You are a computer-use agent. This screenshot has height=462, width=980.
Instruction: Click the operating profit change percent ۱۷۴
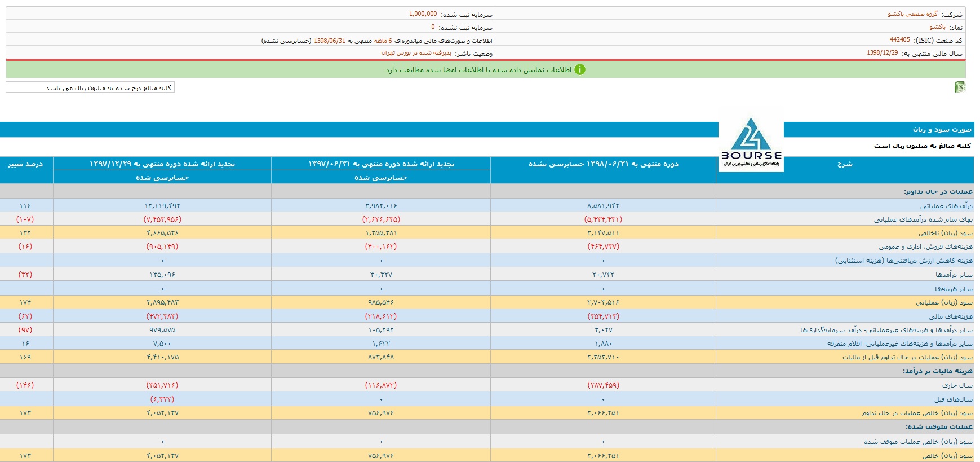pyautogui.click(x=25, y=302)
